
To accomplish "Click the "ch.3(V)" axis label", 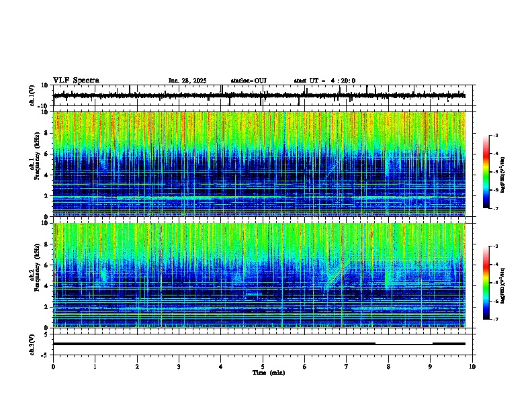I will pos(32,345).
